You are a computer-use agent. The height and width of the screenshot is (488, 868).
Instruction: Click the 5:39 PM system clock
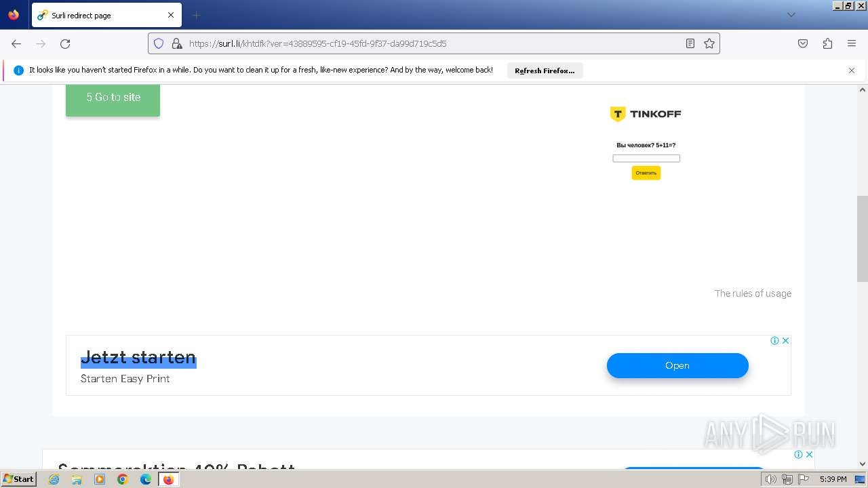833,479
